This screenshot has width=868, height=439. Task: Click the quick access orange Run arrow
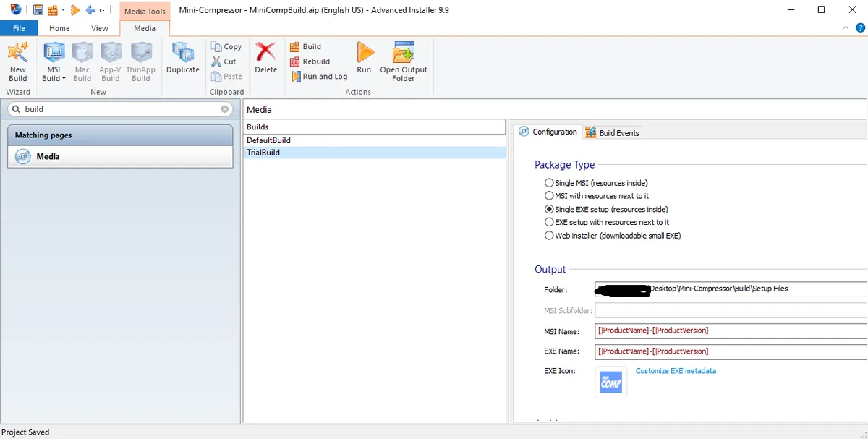pyautogui.click(x=75, y=10)
